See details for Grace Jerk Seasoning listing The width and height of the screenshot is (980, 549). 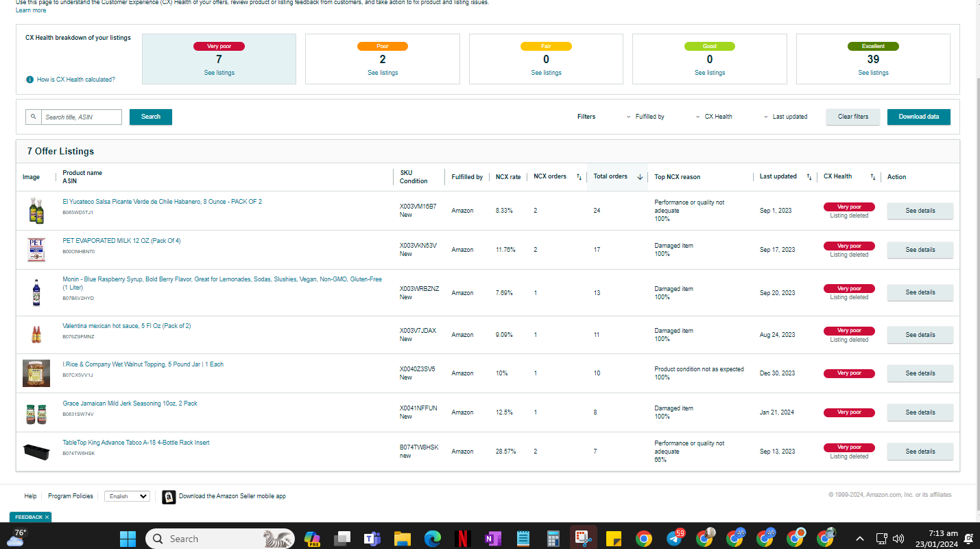920,412
